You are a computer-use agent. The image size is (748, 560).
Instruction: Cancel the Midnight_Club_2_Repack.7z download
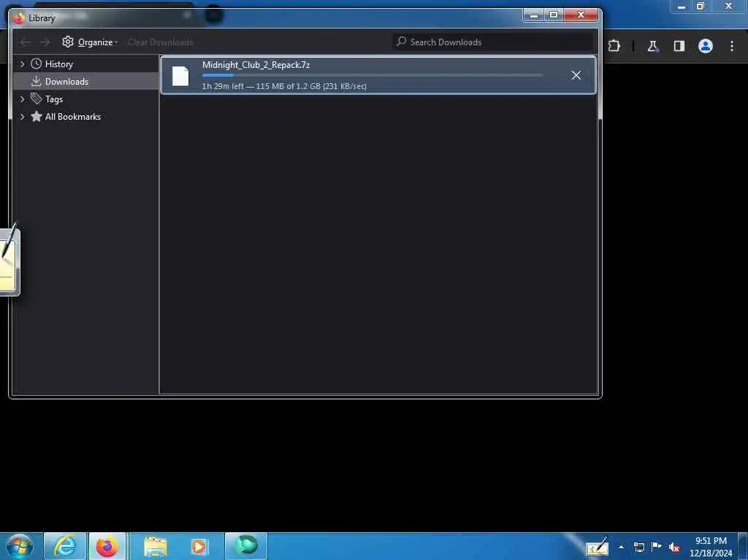(x=576, y=75)
